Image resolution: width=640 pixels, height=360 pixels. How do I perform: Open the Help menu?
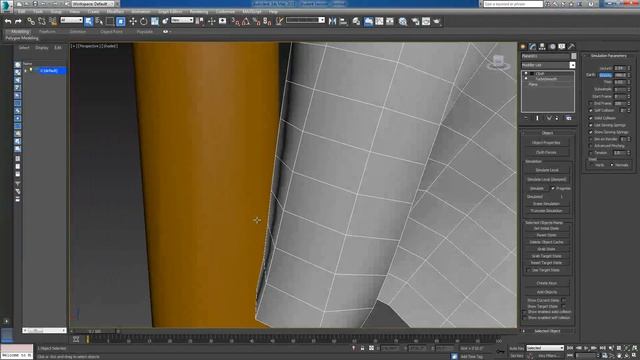(273, 12)
